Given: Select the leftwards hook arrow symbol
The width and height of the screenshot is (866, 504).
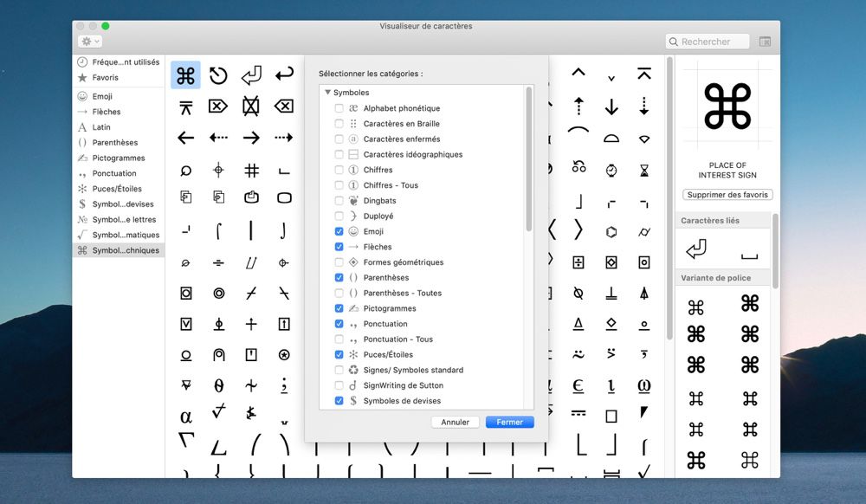Looking at the screenshot, I should [x=284, y=74].
